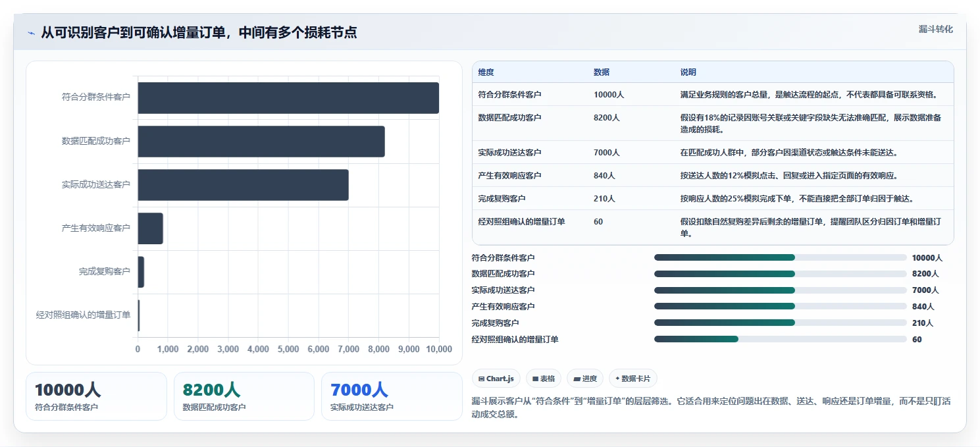
Task: Click the 60 value beside the progress bar
Action: click(x=917, y=340)
